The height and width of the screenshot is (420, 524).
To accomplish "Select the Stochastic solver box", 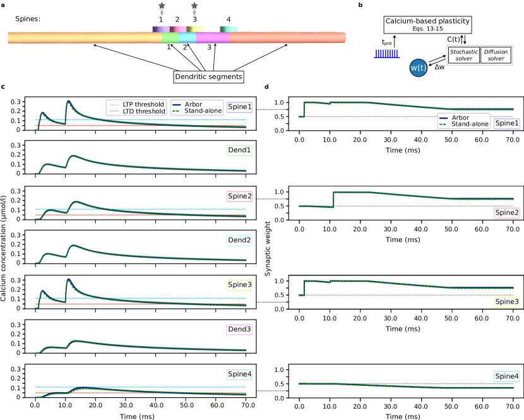I will coord(463,55).
